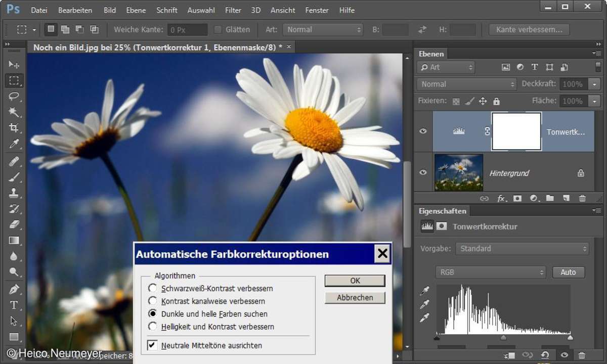Click the Abbrechen button

355,298
